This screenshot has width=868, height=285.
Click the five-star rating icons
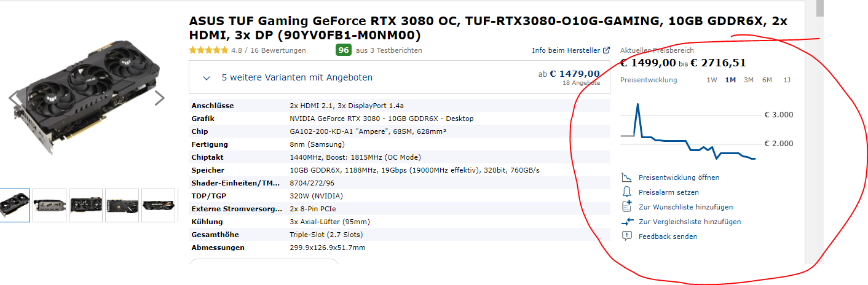pyautogui.click(x=208, y=50)
